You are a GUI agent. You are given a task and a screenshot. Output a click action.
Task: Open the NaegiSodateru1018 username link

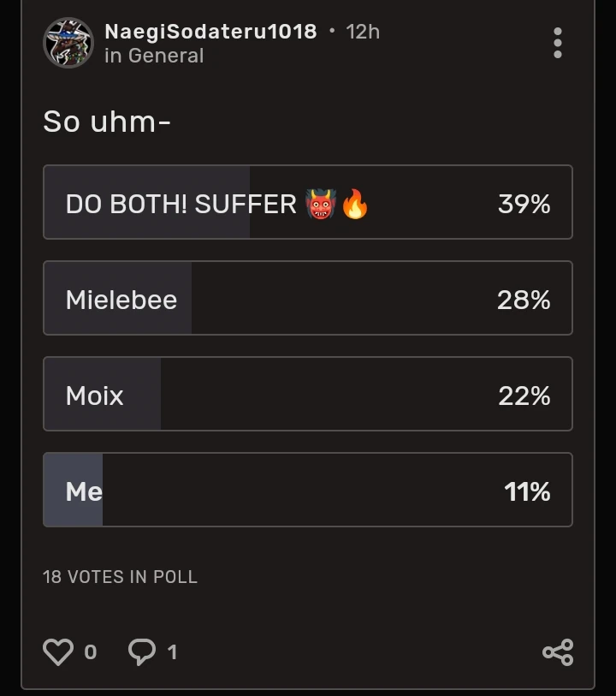tap(210, 32)
